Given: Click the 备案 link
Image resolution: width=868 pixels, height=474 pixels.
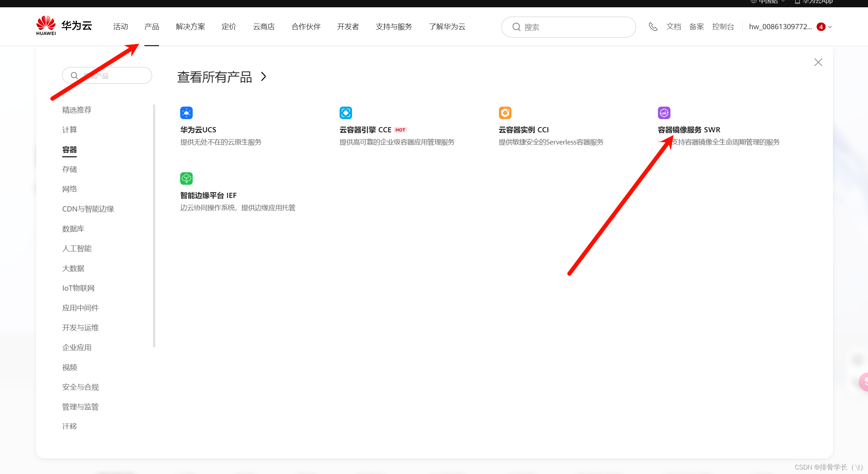Looking at the screenshot, I should click(x=696, y=27).
